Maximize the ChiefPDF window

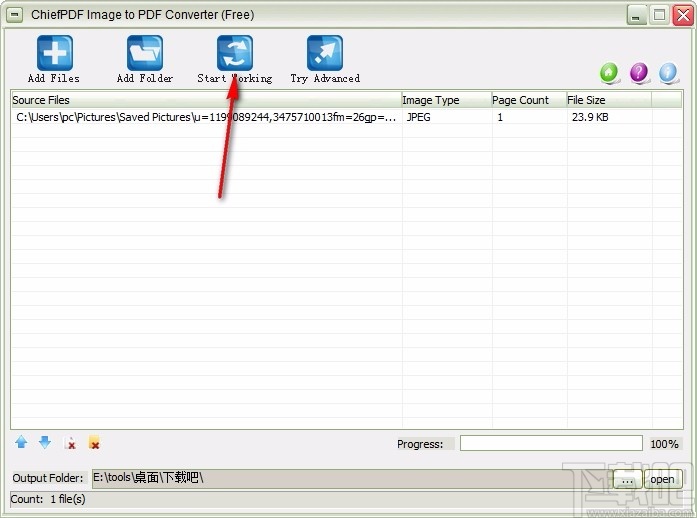(659, 16)
